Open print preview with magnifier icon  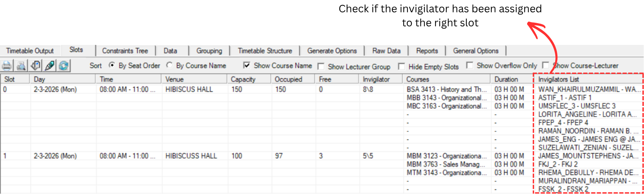[x=21, y=66]
